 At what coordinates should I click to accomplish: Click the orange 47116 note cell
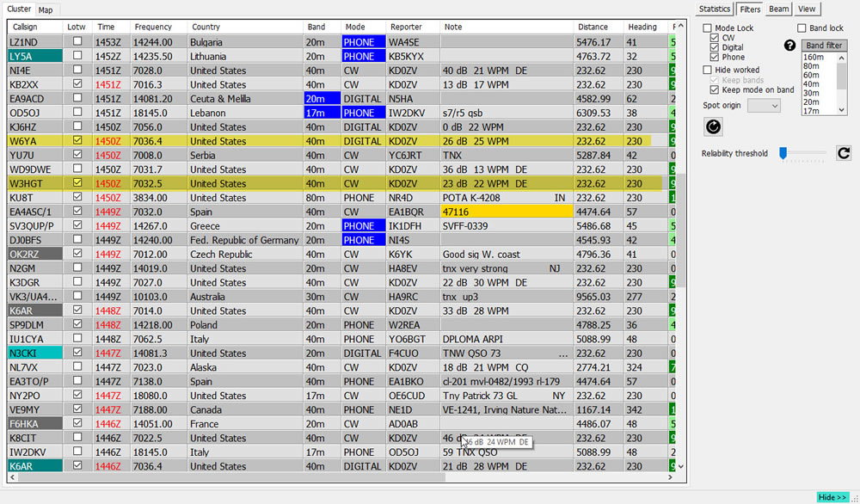(x=507, y=212)
